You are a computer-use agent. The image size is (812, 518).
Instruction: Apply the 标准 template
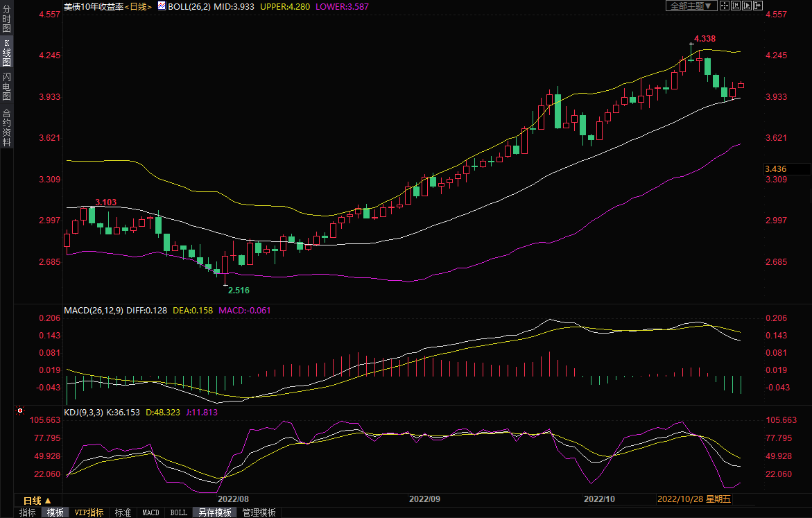click(123, 512)
